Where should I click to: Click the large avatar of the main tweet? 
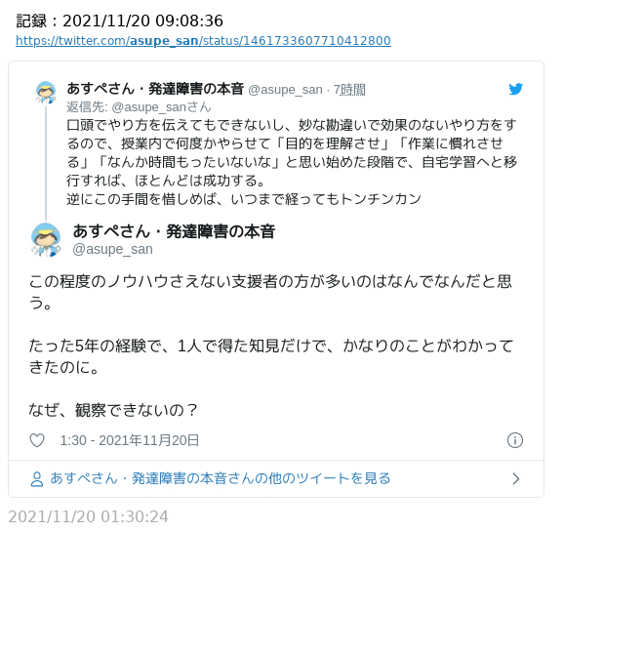coord(46,239)
